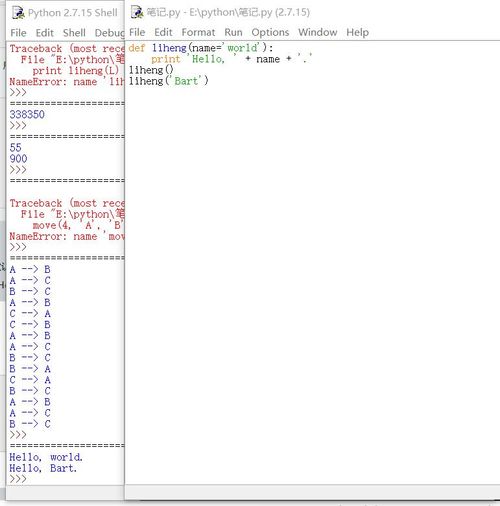This screenshot has width=500, height=506.
Task: Place cursor on the def liheng line
Action: point(201,48)
